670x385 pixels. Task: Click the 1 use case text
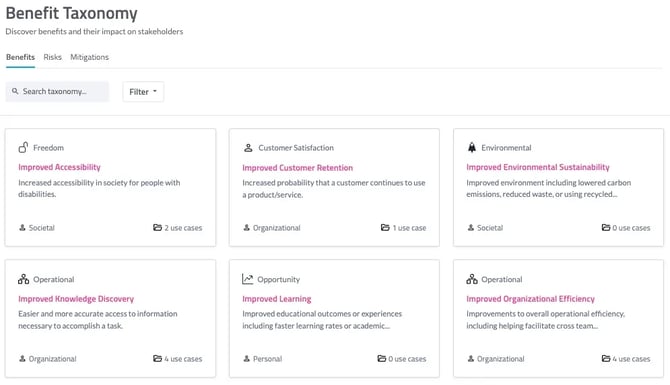pyautogui.click(x=409, y=228)
